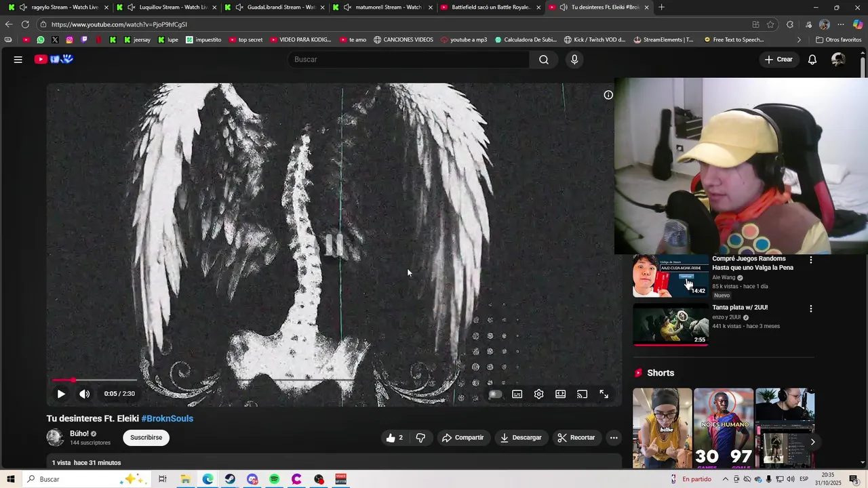The image size is (868, 488).
Task: Expand the video description box
Action: pyautogui.click(x=334, y=462)
